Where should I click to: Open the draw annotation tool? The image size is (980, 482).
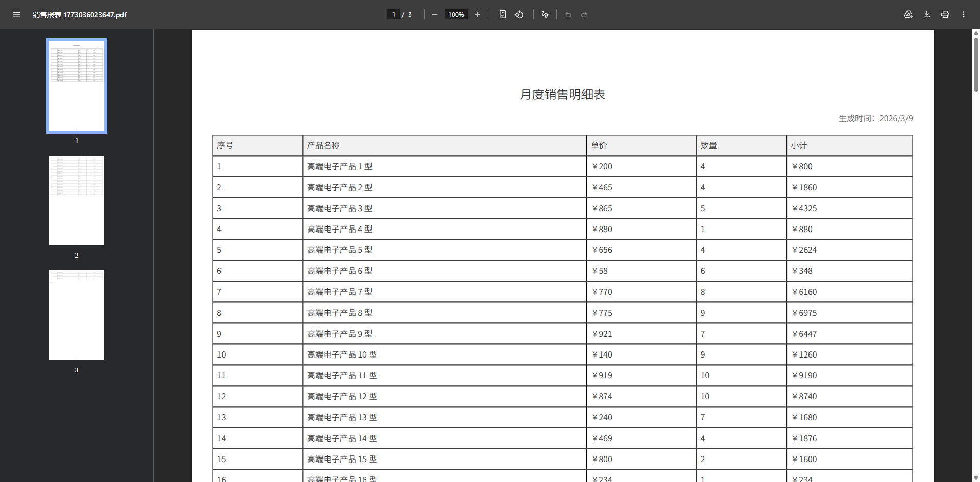click(x=545, y=14)
